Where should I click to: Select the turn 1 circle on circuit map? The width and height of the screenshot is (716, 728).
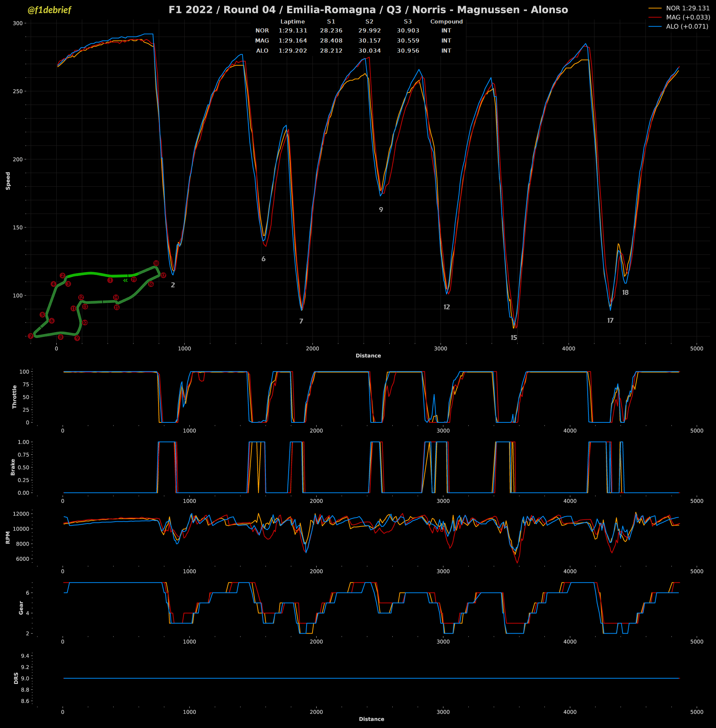(x=110, y=280)
